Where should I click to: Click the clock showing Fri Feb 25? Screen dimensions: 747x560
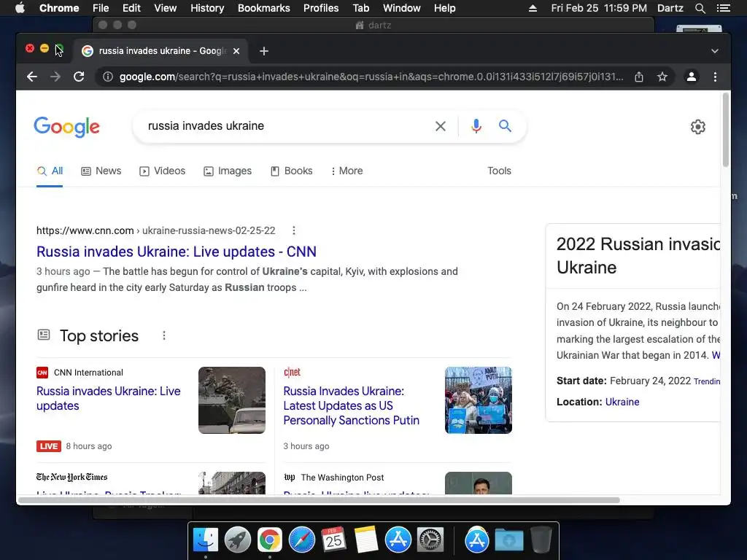(599, 8)
